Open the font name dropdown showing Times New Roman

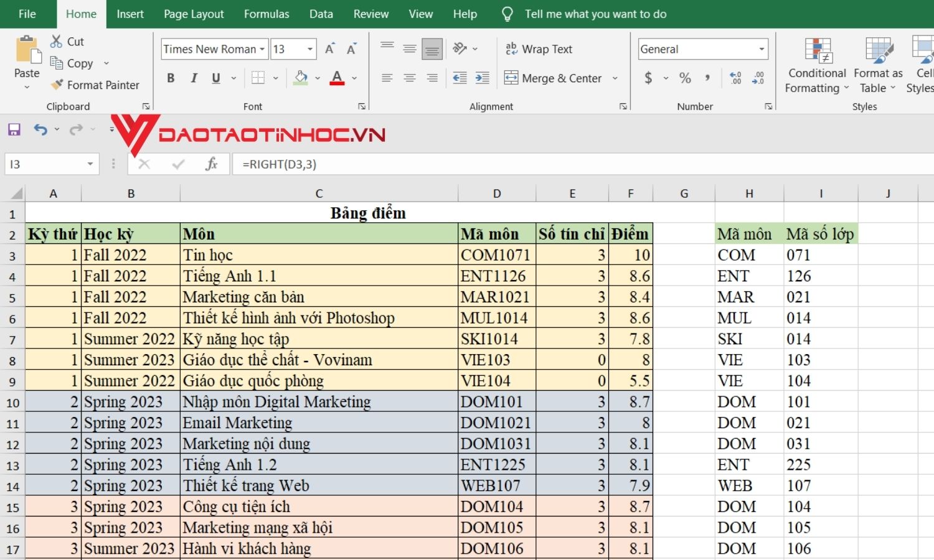[x=262, y=49]
